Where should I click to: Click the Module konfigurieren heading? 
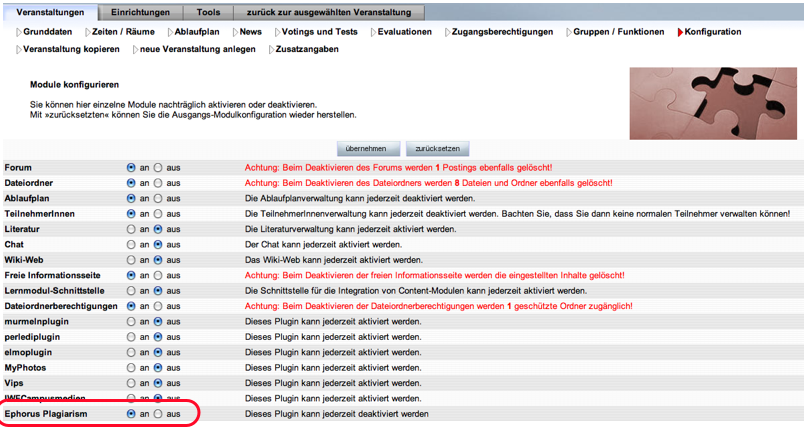click(75, 85)
